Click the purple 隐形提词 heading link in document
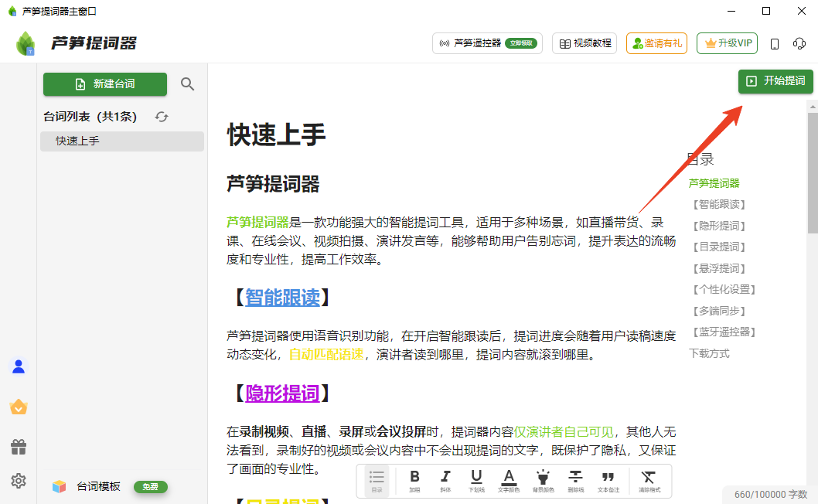Screen dimensions: 818x504 click(282, 393)
